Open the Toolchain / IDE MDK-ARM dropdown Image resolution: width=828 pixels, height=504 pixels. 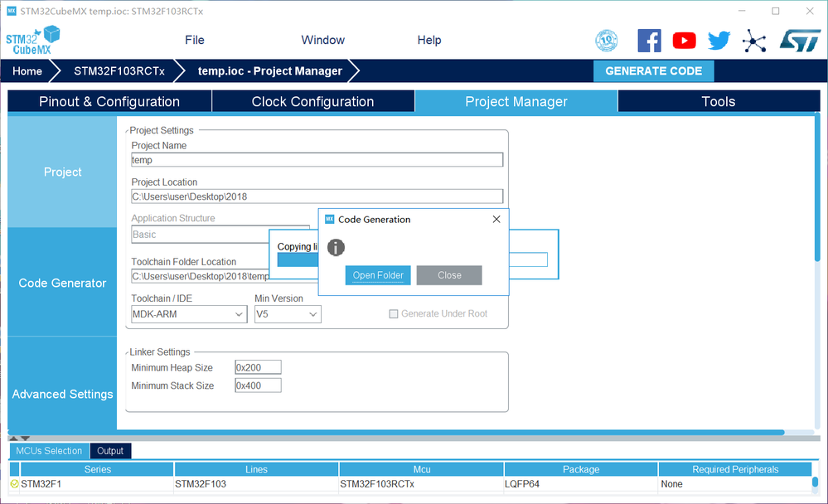point(189,314)
